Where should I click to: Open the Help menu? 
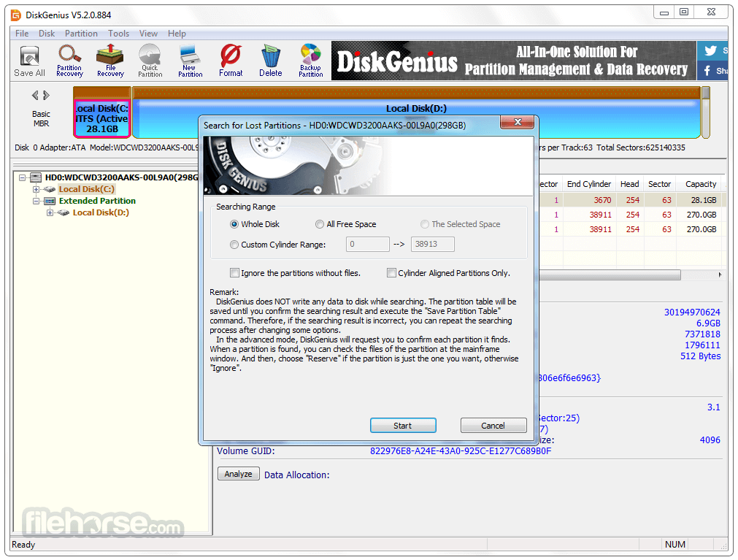tap(177, 34)
